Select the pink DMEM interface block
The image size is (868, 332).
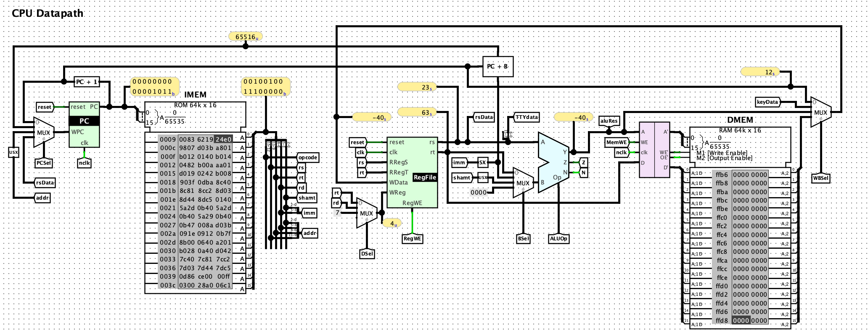click(x=654, y=150)
